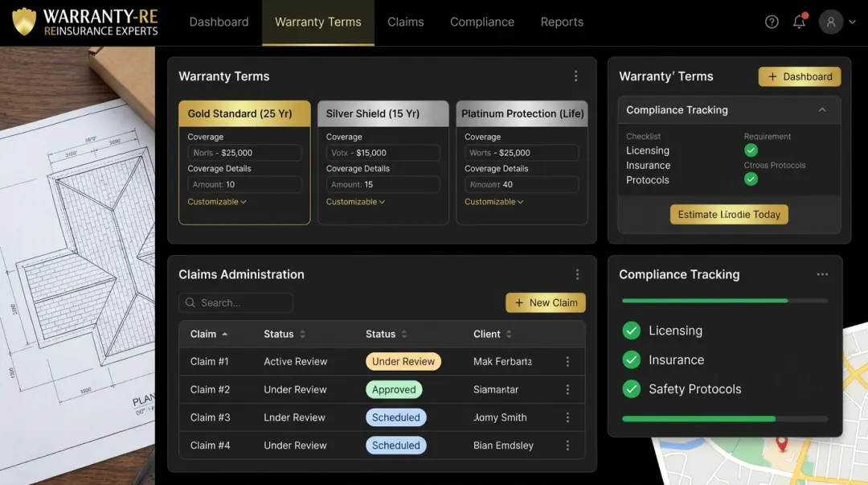Sort by the Client column

(x=493, y=335)
